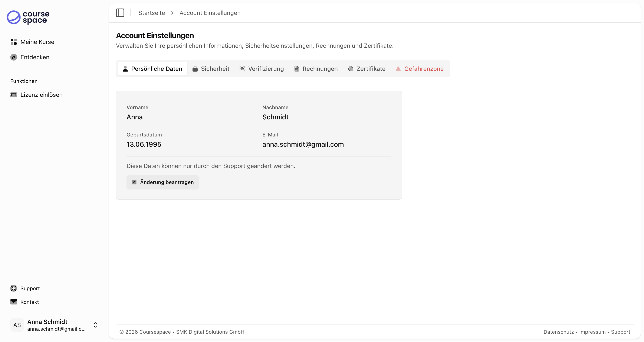Click the Coursespace logo

28,17
